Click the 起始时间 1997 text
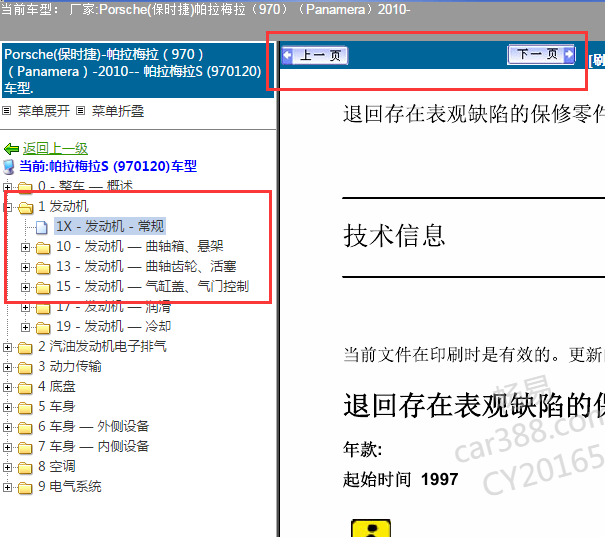This screenshot has height=537, width=605. (x=401, y=480)
